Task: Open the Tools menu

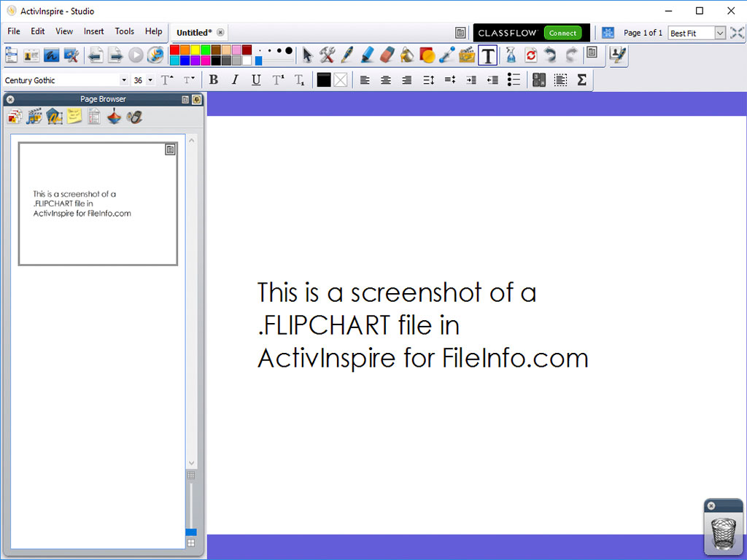Action: click(124, 31)
